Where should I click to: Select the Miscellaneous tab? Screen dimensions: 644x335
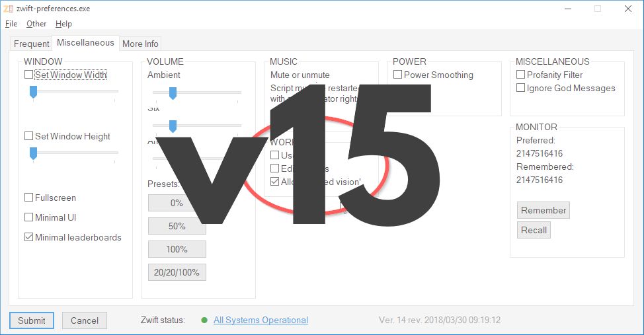coord(85,43)
